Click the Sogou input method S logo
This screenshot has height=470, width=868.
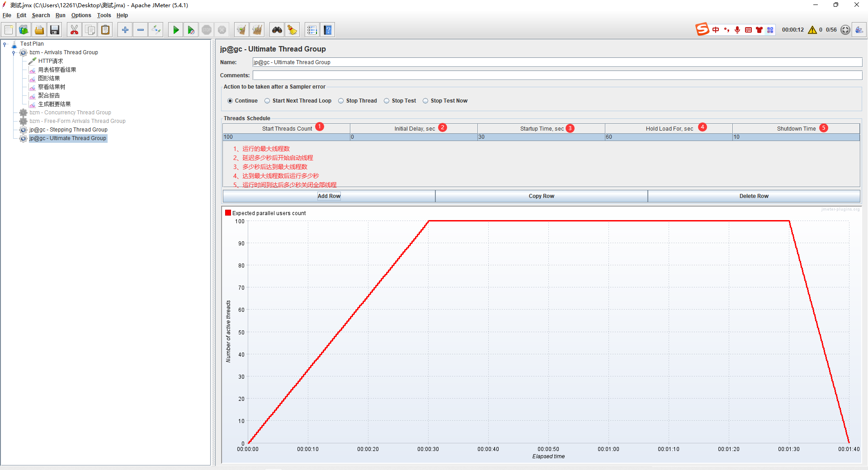pos(702,29)
